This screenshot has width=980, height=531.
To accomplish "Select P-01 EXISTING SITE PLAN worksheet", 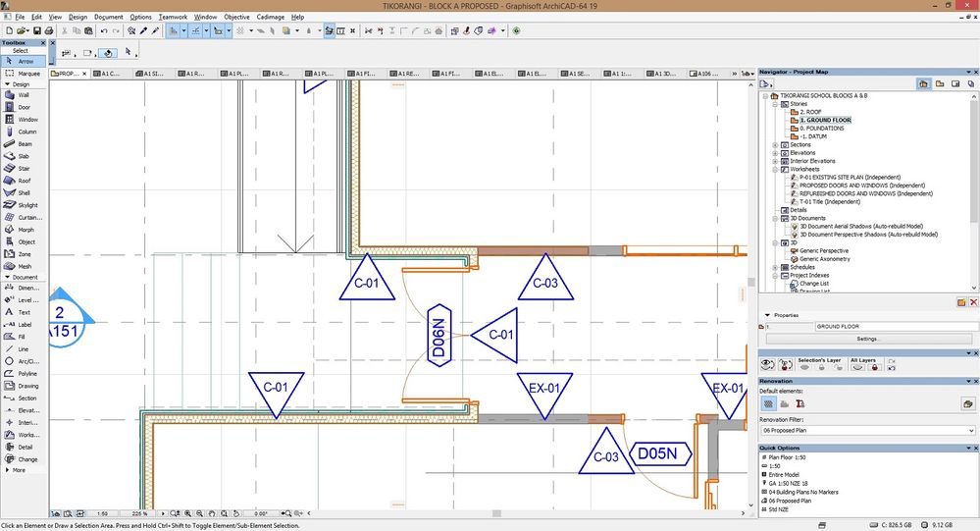I will 850,177.
